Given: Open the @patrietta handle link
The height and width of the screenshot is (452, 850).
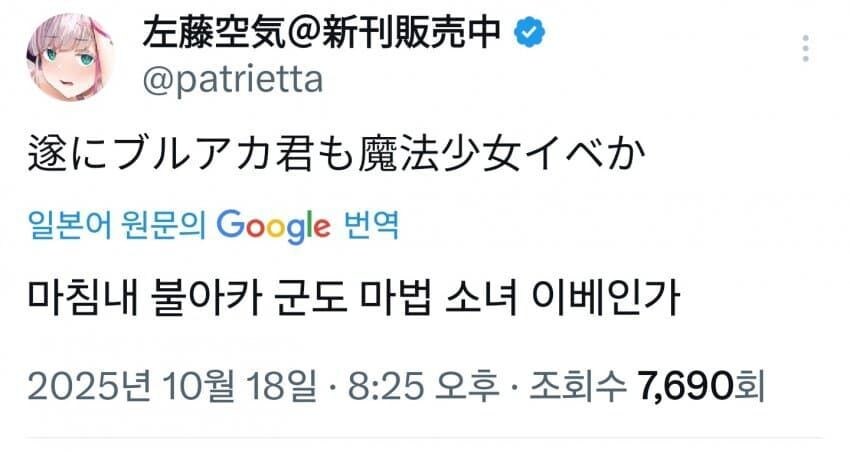Looking at the screenshot, I should 234,79.
